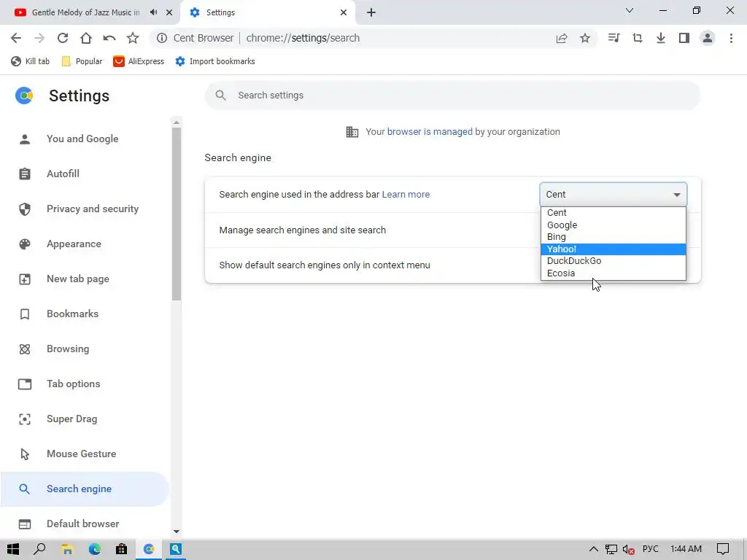Viewport: 747px width, 560px height.
Task: Open the 'browser is managed' link
Action: 430,132
